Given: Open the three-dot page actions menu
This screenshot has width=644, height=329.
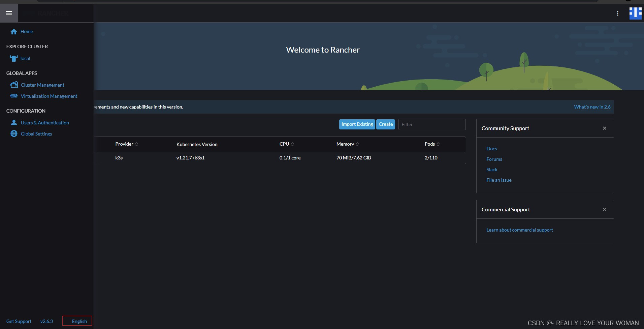Looking at the screenshot, I should point(617,13).
